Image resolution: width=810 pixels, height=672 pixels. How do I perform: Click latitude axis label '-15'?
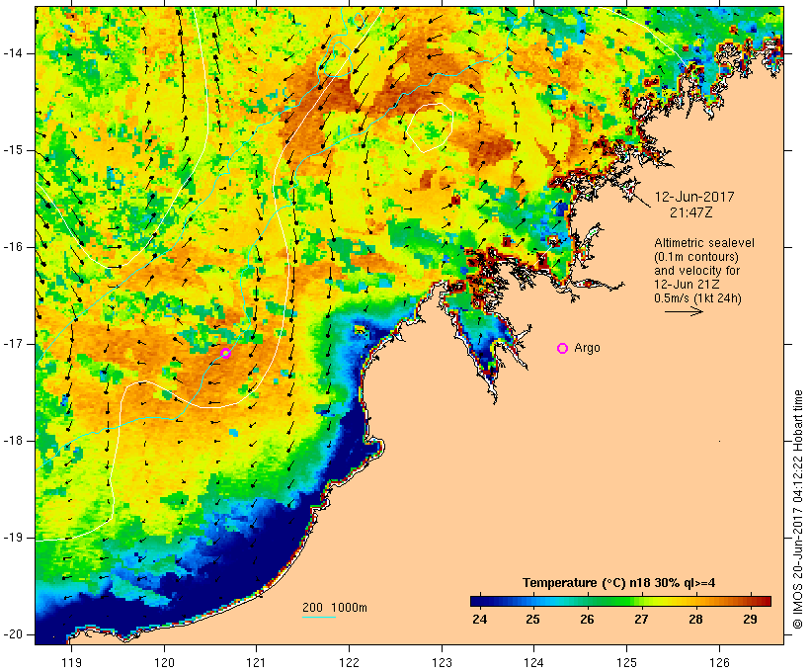(x=12, y=150)
